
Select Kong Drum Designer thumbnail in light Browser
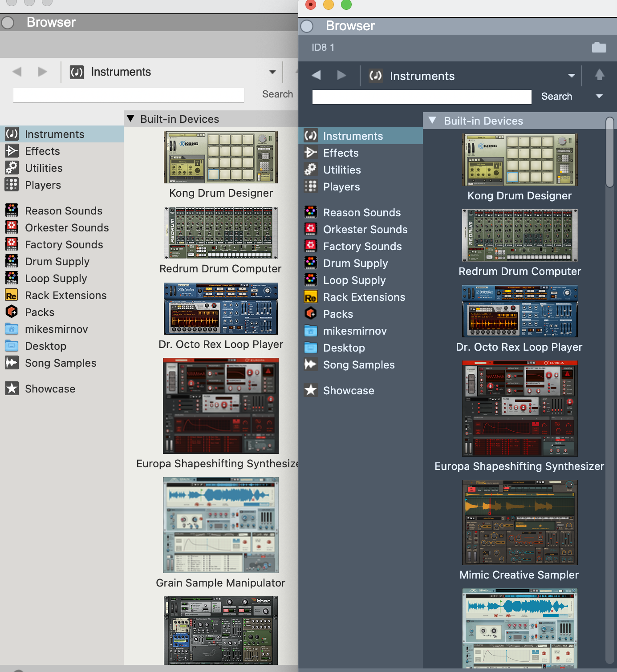pos(221,157)
